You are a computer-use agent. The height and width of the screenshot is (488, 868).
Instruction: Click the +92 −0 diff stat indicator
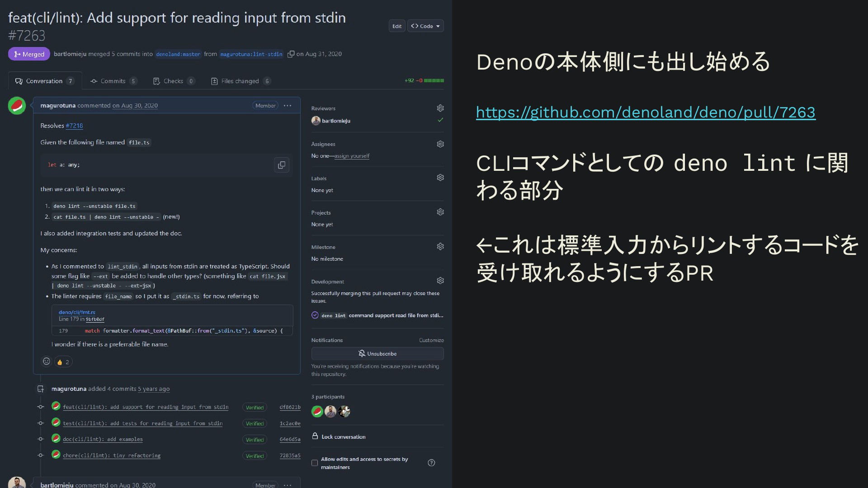(424, 81)
